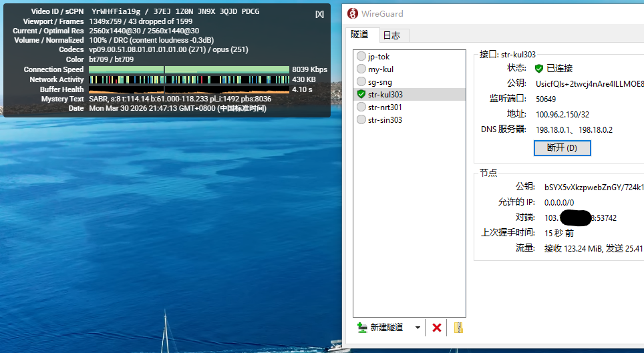
Task: Click the my-kul tunnel status circle
Action: [361, 69]
